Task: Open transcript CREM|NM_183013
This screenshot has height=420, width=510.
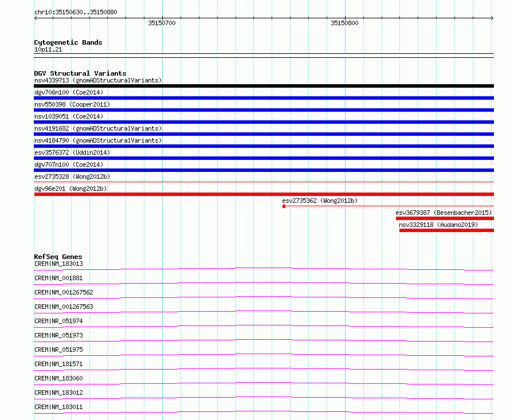Action: pyautogui.click(x=58, y=264)
